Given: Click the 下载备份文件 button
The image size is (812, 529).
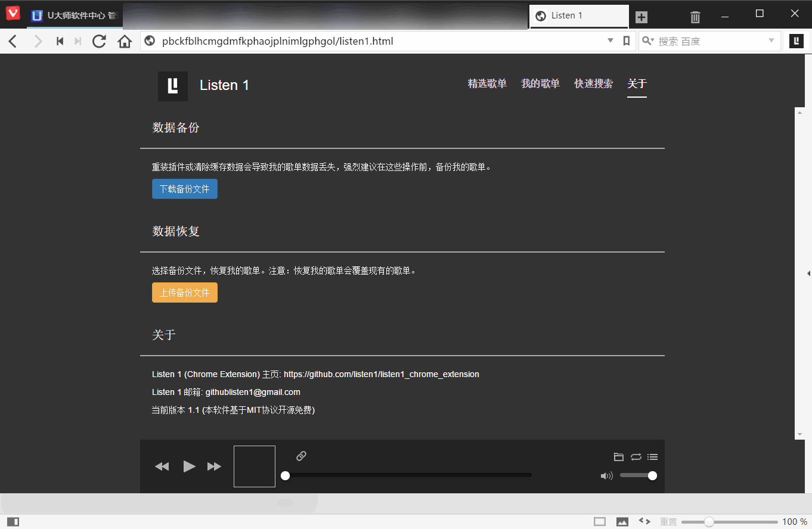Looking at the screenshot, I should (x=185, y=189).
